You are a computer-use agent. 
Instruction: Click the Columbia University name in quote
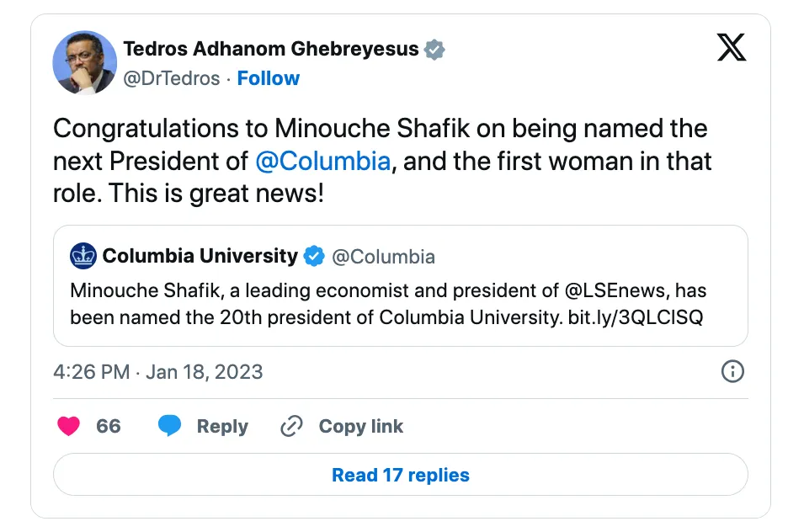pos(200,256)
